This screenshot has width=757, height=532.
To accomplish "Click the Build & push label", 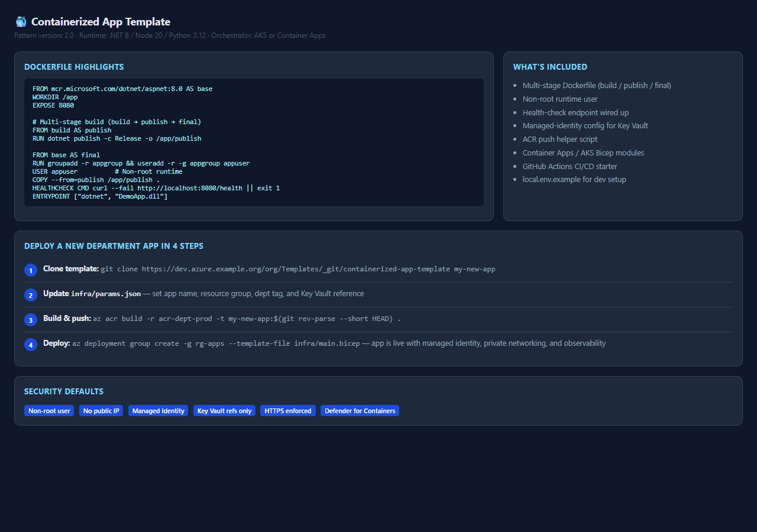I will pyautogui.click(x=67, y=319).
